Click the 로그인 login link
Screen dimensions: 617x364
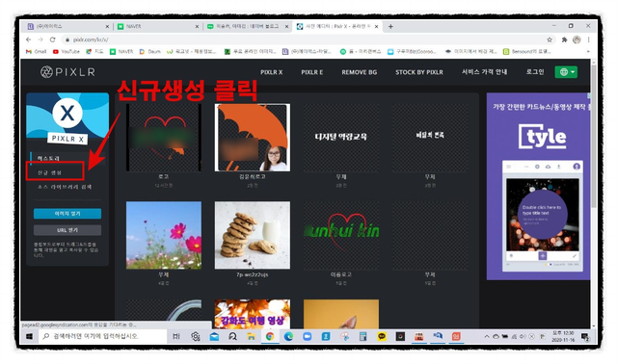pyautogui.click(x=535, y=72)
